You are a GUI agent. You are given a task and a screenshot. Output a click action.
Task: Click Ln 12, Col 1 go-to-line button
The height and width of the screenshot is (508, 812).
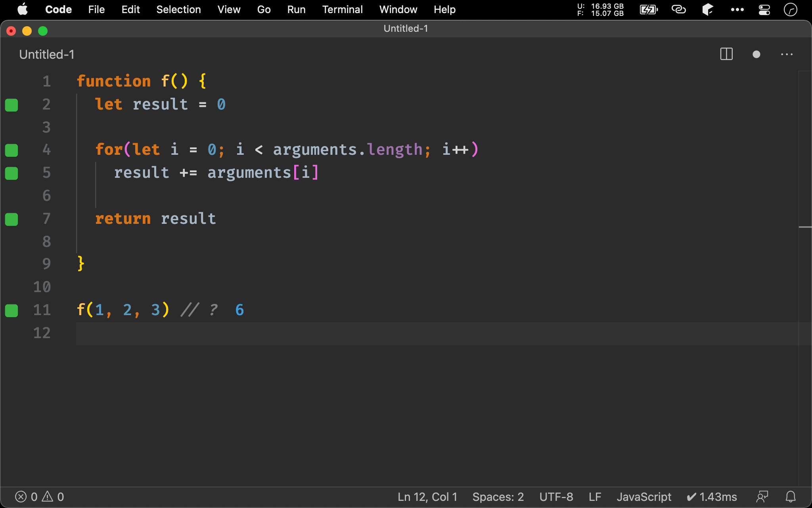click(x=427, y=496)
